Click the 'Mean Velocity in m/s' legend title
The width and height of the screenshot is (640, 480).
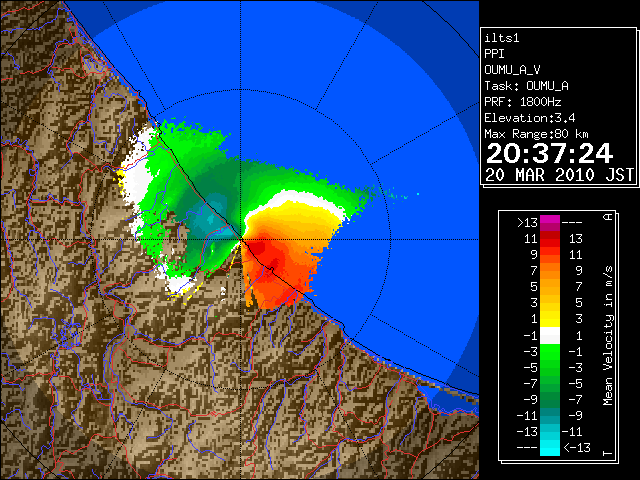click(x=608, y=336)
